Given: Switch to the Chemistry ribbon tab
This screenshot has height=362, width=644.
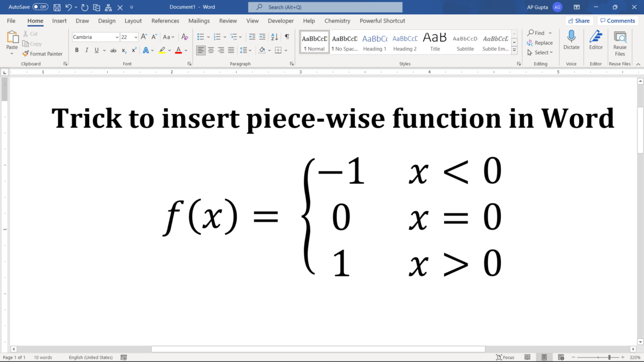Looking at the screenshot, I should click(337, 21).
